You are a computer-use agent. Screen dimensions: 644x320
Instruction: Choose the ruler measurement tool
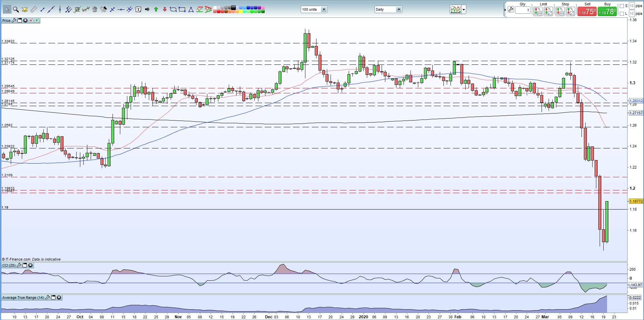pyautogui.click(x=33, y=9)
